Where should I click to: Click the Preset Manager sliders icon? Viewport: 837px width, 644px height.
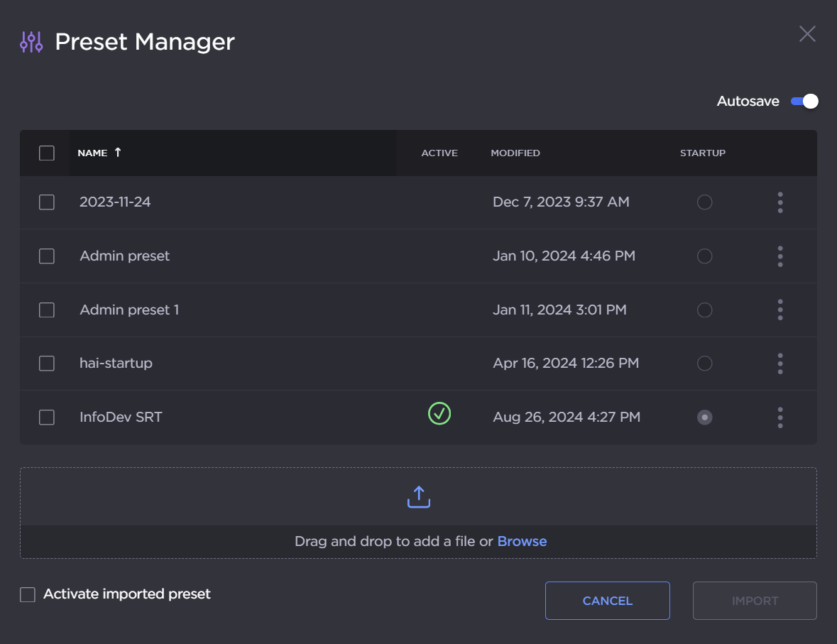(x=32, y=42)
